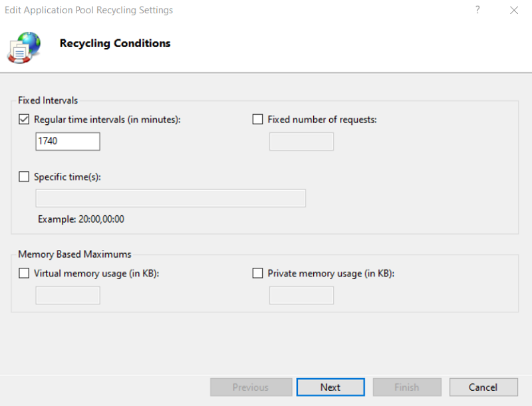Enable the Specific time(s) option
532x406 pixels.
(x=24, y=177)
